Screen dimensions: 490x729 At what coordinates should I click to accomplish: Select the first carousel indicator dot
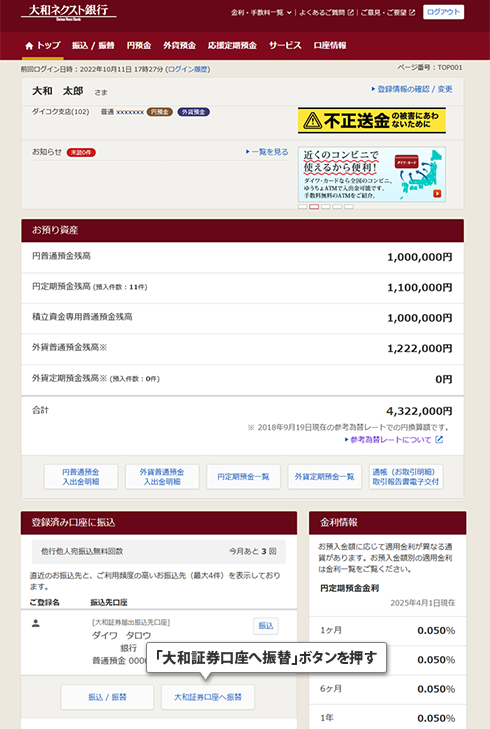(303, 206)
